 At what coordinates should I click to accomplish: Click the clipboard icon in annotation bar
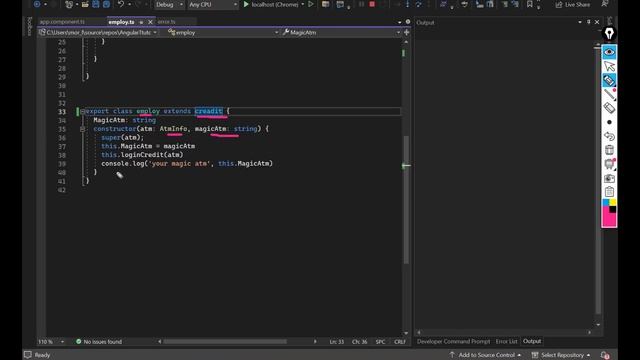click(x=609, y=191)
